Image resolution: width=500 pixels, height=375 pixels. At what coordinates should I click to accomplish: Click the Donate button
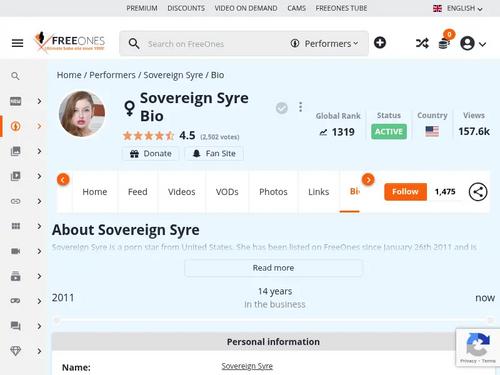point(151,154)
